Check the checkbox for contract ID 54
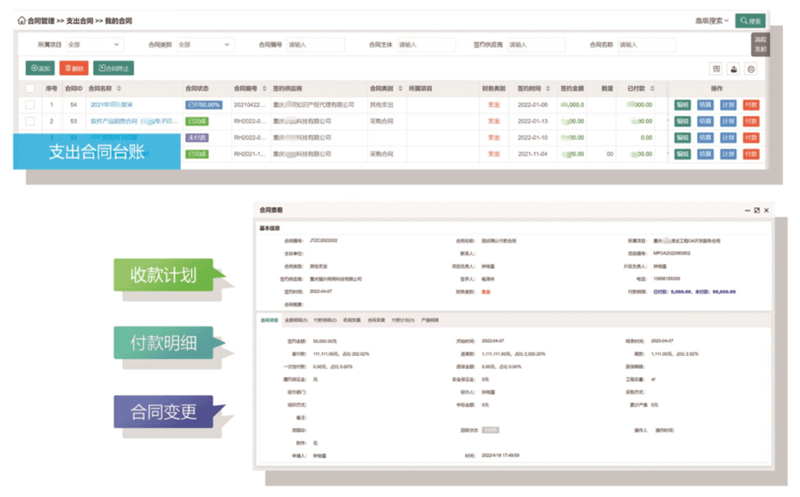Viewport: 800px width, 497px height. click(30, 104)
